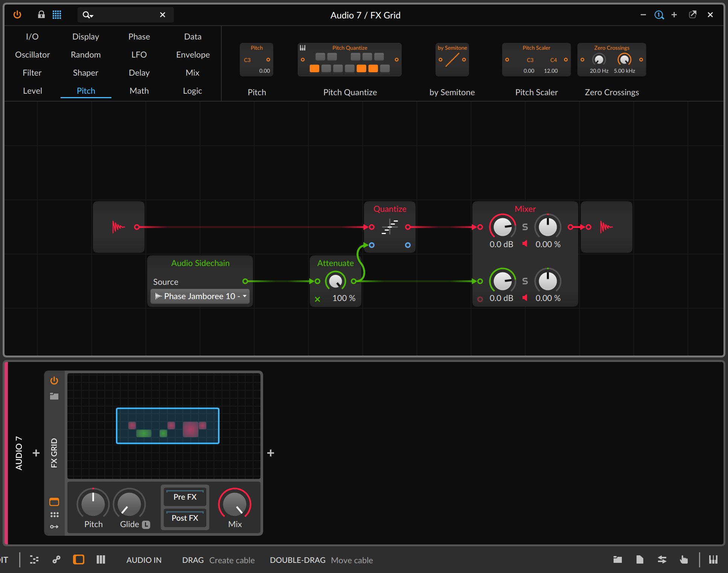Click the Pitch Quantize module preview in the palette
Screen dimensions: 728x573
pyautogui.click(x=349, y=59)
